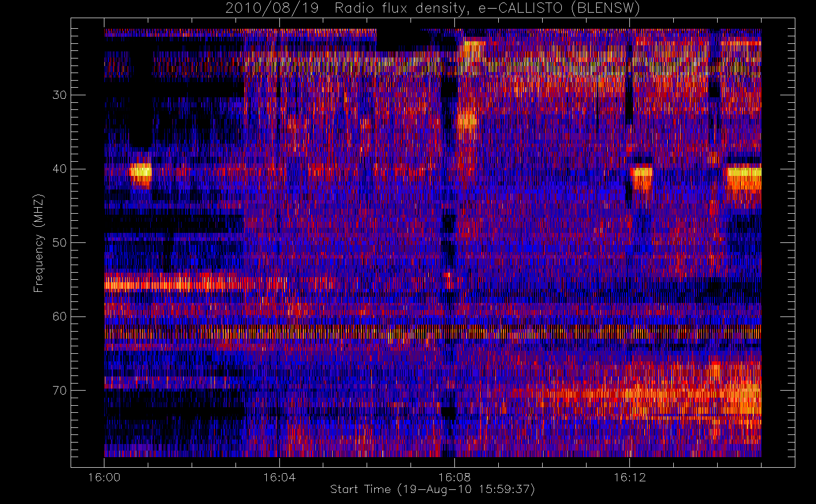
Task: Click the 16:04 time tick label
Action: pyautogui.click(x=279, y=477)
